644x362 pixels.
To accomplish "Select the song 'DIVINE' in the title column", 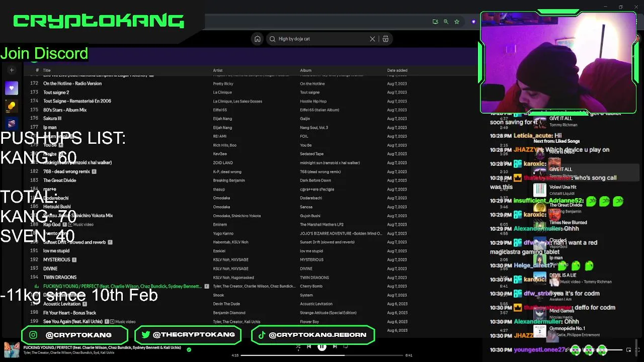I will [x=50, y=268].
